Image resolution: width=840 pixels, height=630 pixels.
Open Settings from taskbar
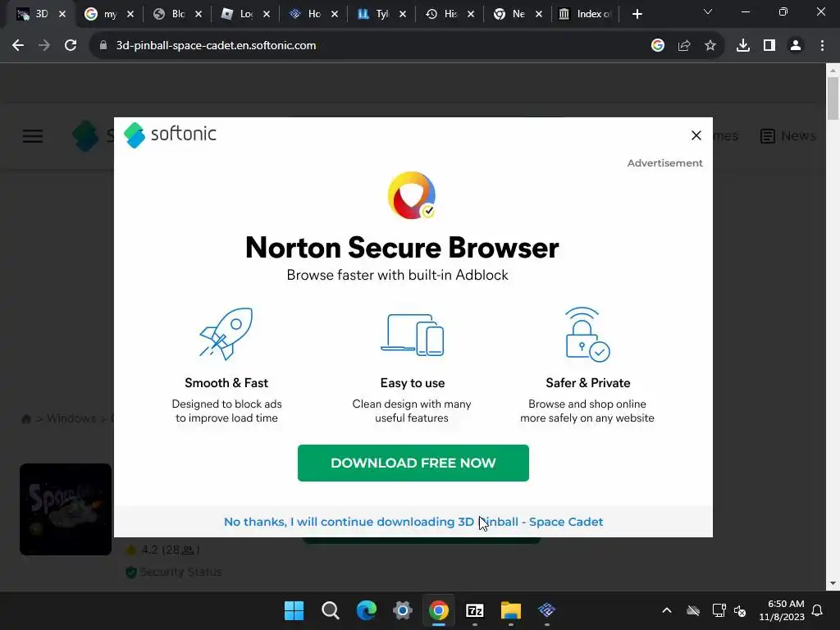[x=402, y=610]
